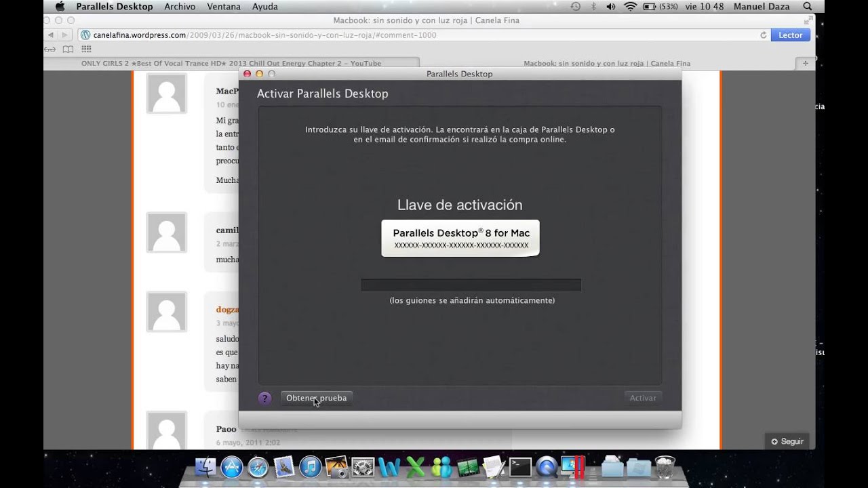Click the 'Paoo' commenter name
The image size is (868, 488).
point(226,429)
